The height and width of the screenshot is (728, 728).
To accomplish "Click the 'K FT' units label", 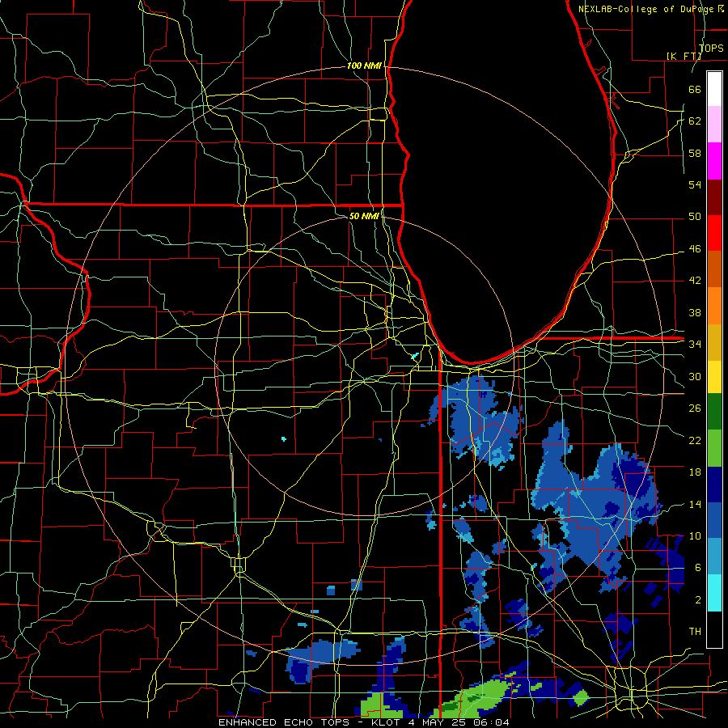I will pyautogui.click(x=684, y=56).
